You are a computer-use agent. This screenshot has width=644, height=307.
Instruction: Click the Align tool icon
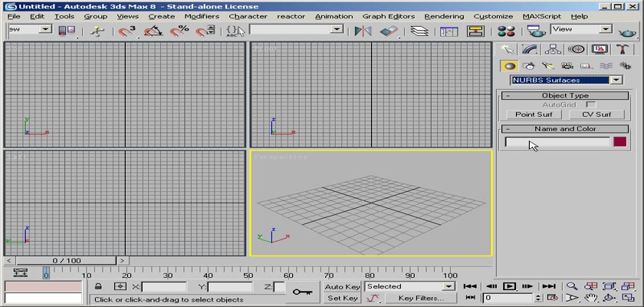coord(389,31)
